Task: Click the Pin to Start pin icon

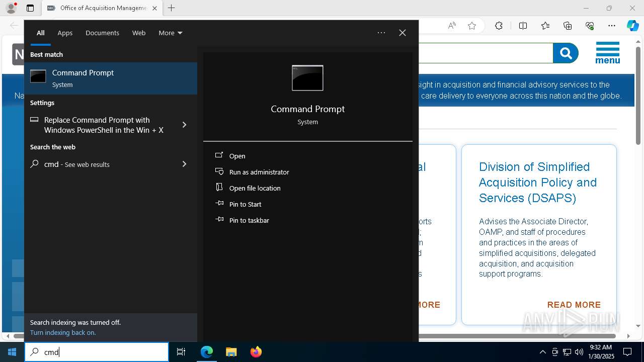Action: point(219,204)
